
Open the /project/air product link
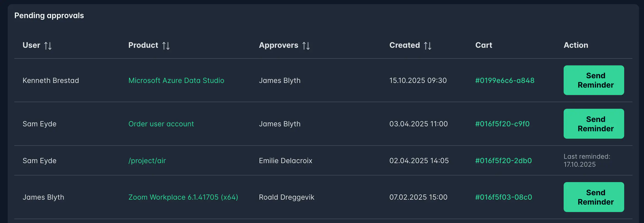click(x=147, y=160)
